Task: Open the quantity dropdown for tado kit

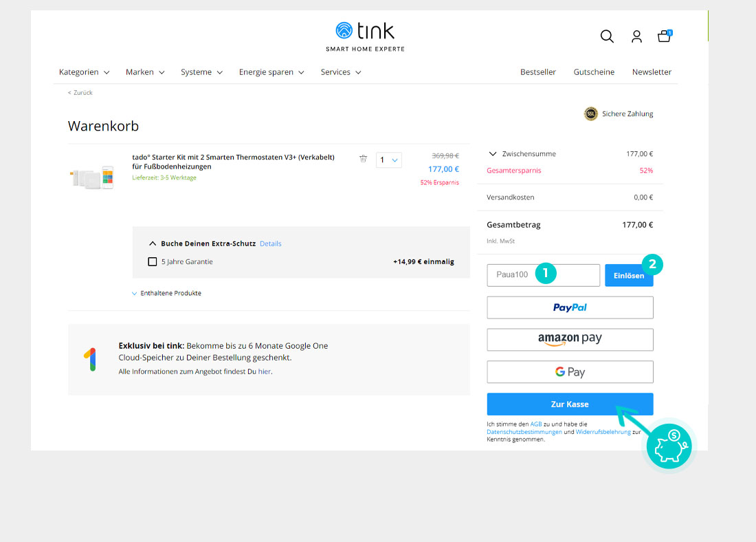Action: tap(388, 160)
